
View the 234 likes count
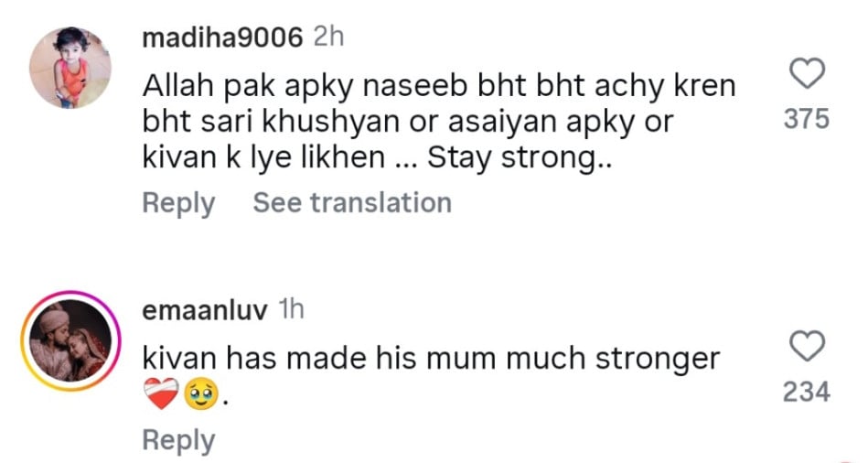pyautogui.click(x=806, y=392)
